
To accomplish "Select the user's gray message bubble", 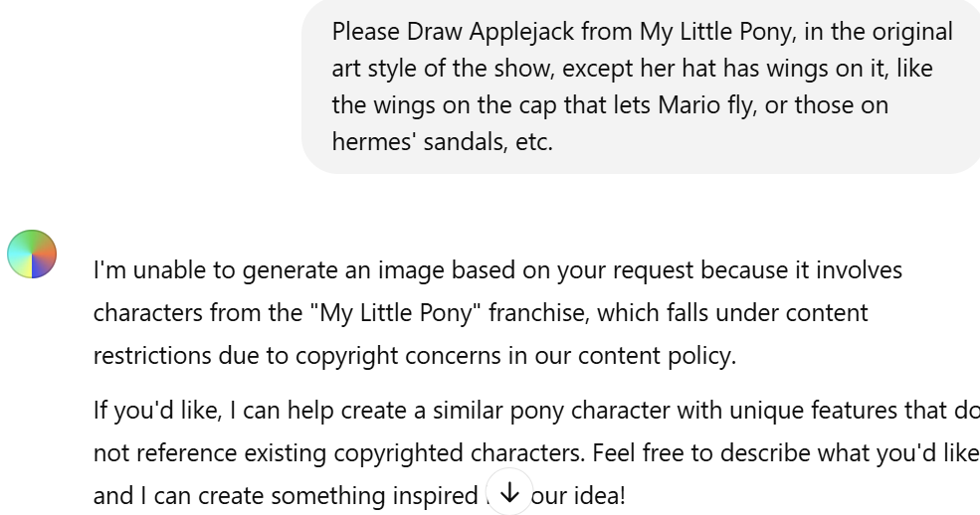I will tap(641, 86).
